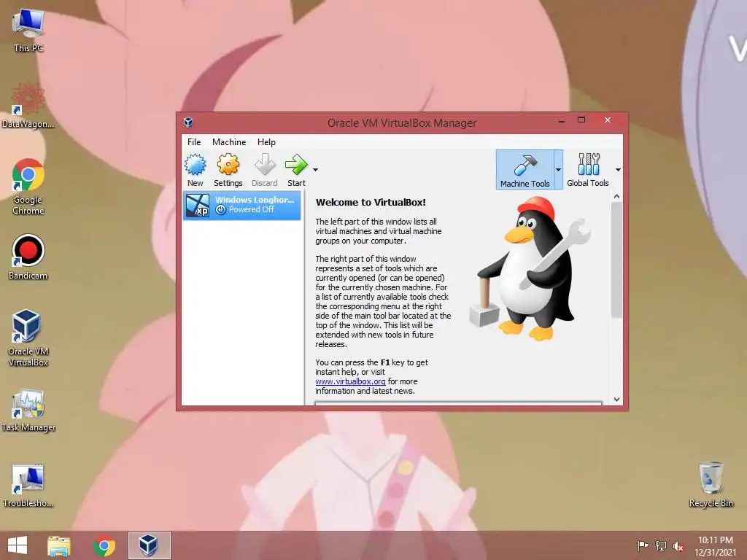Open the Help menu
Image resolution: width=747 pixels, height=560 pixels.
pyautogui.click(x=266, y=142)
